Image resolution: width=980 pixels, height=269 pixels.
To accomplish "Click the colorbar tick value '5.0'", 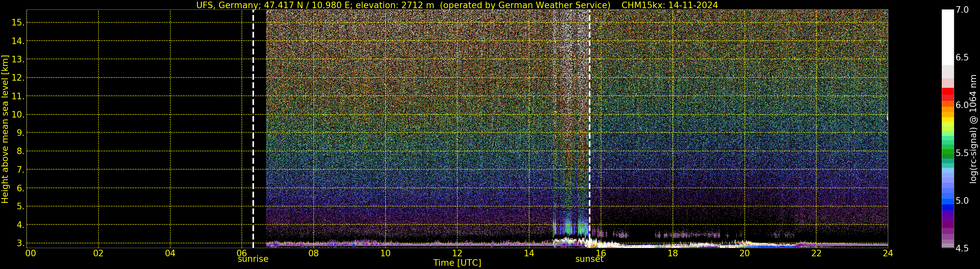I will point(962,200).
